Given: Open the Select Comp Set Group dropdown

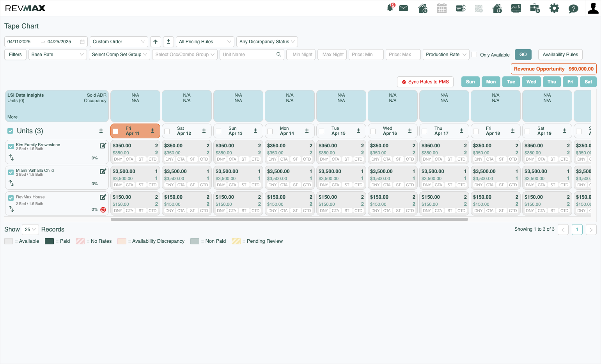Looking at the screenshot, I should coord(120,55).
